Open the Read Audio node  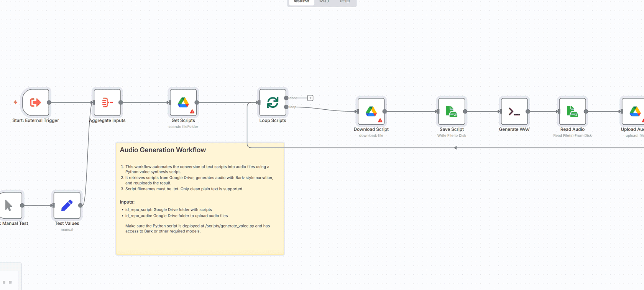point(572,112)
